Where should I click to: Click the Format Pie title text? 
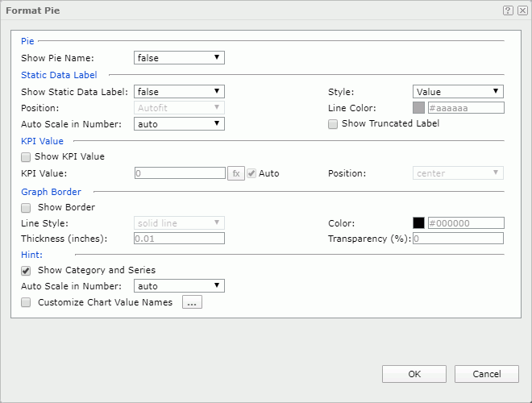tap(33, 10)
